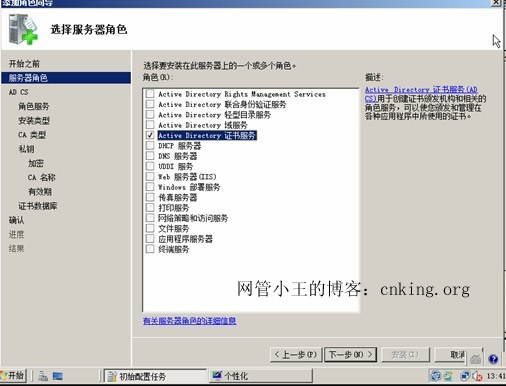This screenshot has height=386, width=506.
Task: Select 证书数据库 step in sidebar
Action: coord(38,206)
